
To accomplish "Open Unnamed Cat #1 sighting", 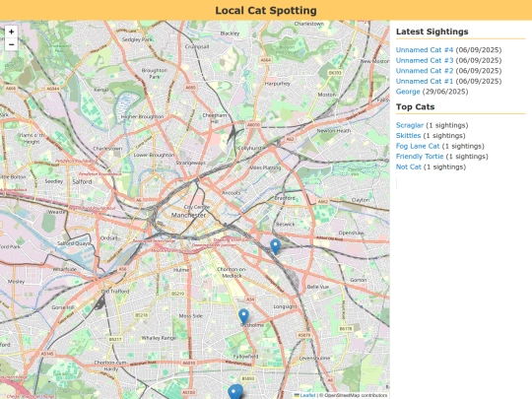I will 425,82.
